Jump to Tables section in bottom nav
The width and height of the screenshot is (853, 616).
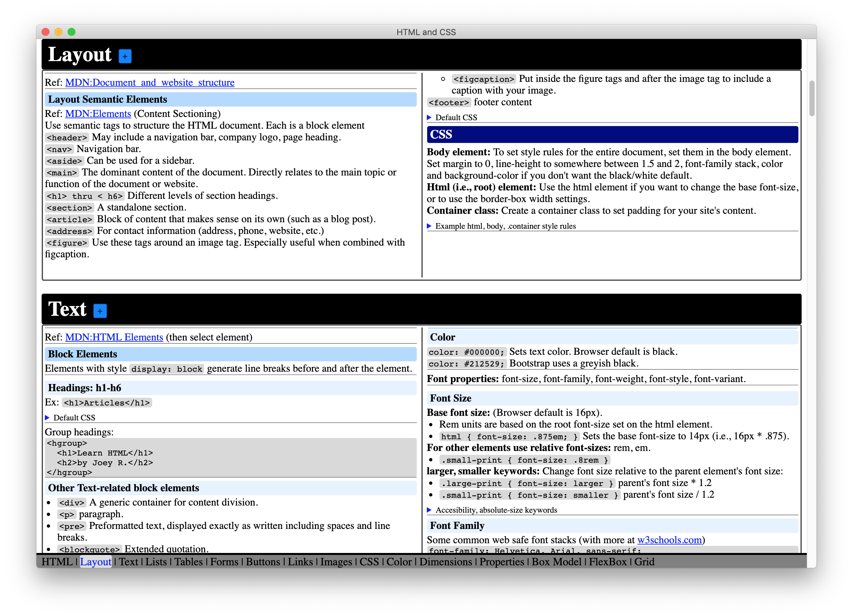pyautogui.click(x=189, y=562)
